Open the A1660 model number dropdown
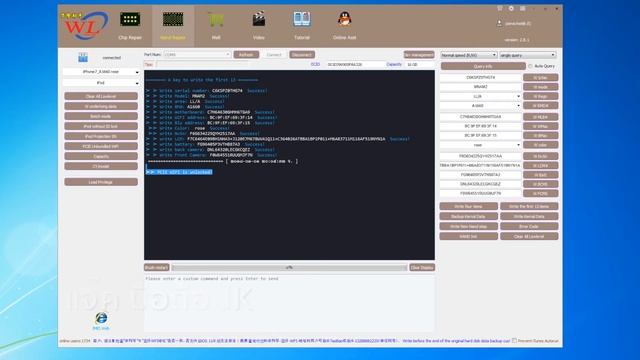 point(480,106)
